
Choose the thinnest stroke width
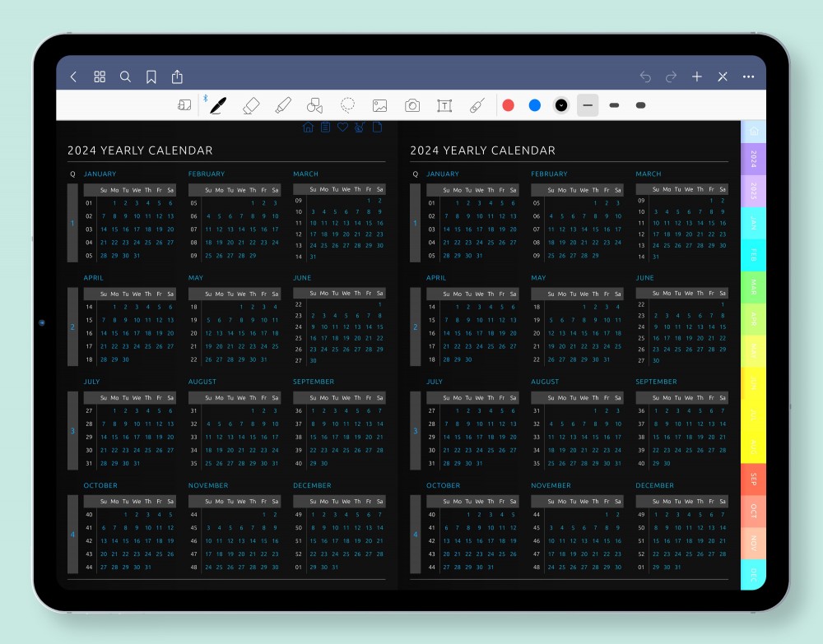click(588, 105)
